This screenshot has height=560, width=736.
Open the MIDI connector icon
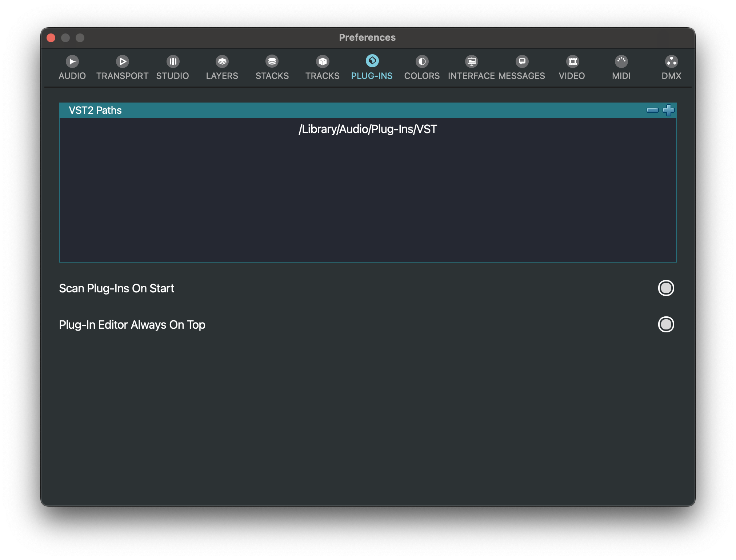click(621, 61)
